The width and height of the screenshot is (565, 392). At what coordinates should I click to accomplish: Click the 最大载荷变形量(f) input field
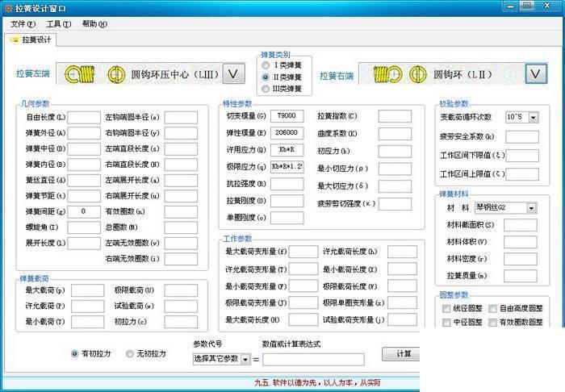[303, 252]
